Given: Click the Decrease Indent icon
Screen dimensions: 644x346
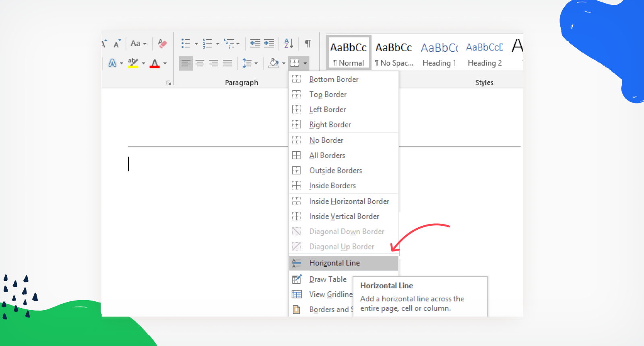Looking at the screenshot, I should (x=255, y=43).
